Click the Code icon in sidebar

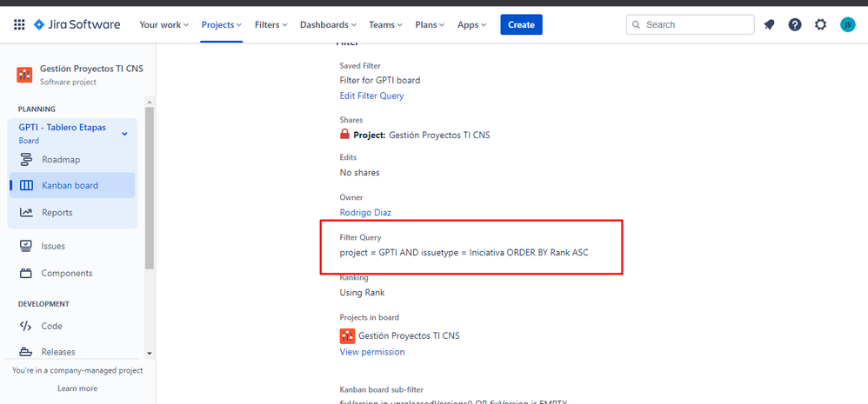[26, 326]
